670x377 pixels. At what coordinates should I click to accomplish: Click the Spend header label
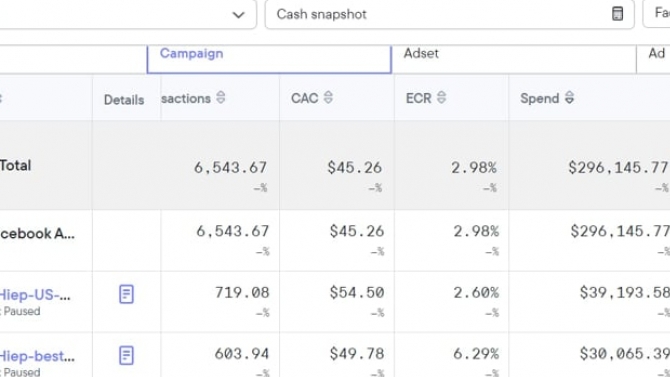click(x=540, y=98)
